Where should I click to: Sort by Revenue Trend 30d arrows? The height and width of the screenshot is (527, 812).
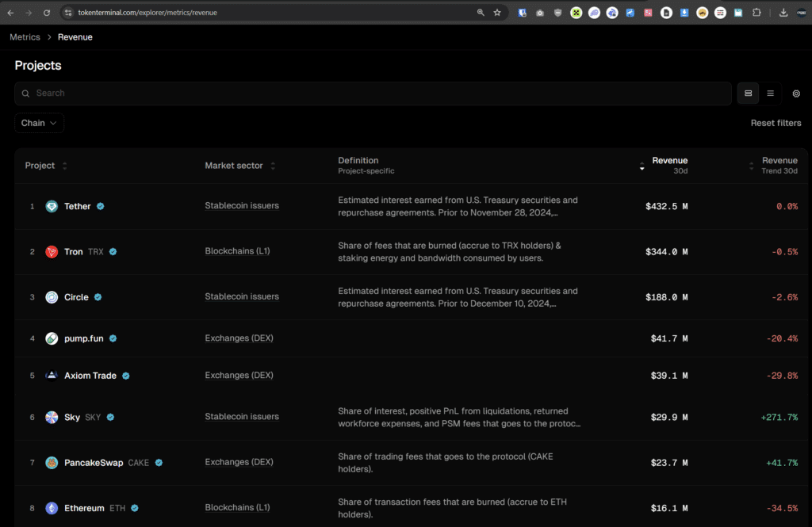click(x=752, y=166)
